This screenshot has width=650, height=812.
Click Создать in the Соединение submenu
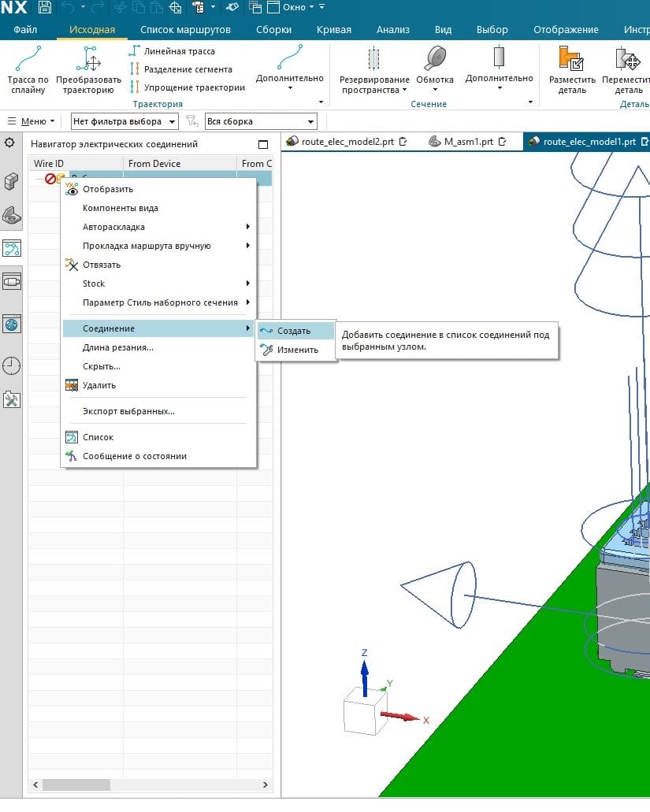[295, 331]
